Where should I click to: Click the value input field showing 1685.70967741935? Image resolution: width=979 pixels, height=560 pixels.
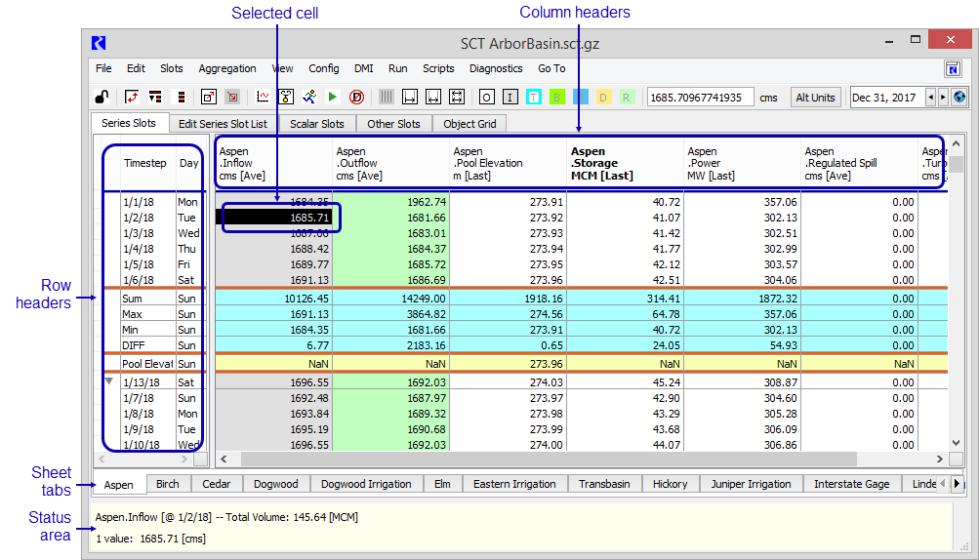[x=700, y=97]
